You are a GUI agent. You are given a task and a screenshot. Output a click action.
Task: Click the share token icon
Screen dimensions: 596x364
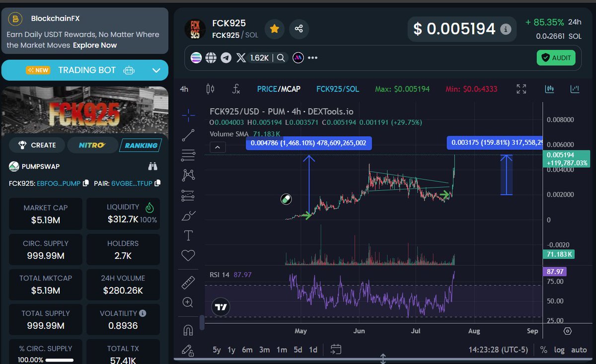coord(298,29)
